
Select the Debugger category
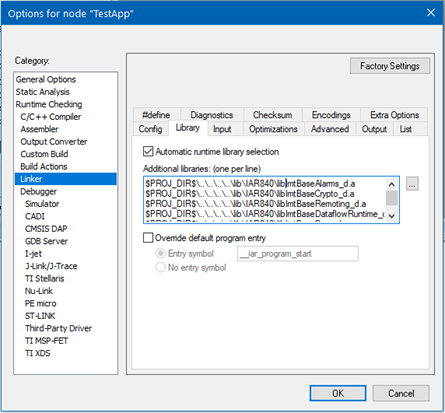coord(38,191)
